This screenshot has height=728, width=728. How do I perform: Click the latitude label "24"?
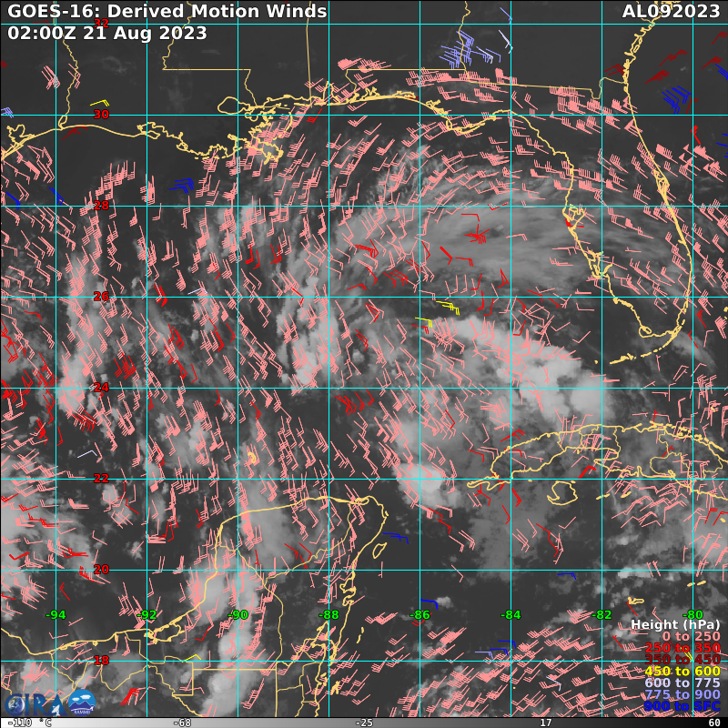pyautogui.click(x=101, y=388)
